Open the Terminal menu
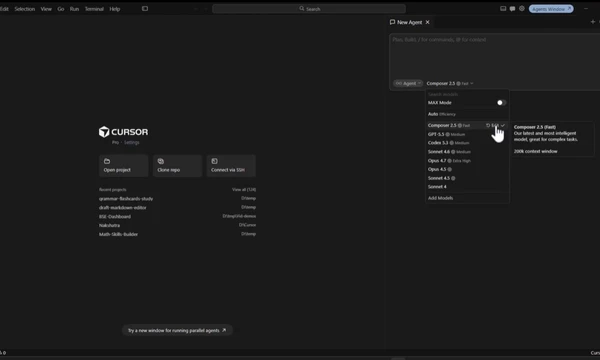 tap(94, 9)
